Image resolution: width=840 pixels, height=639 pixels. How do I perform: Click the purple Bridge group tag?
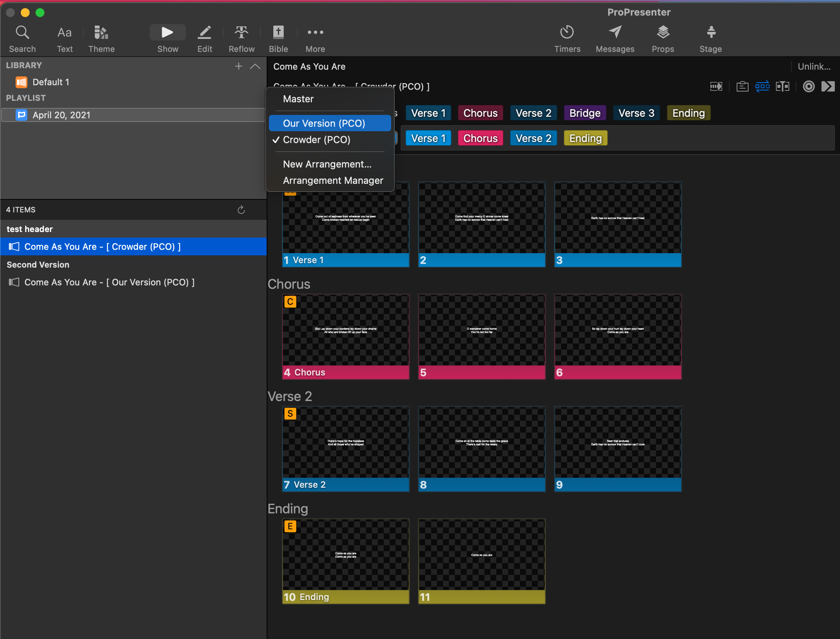585,113
